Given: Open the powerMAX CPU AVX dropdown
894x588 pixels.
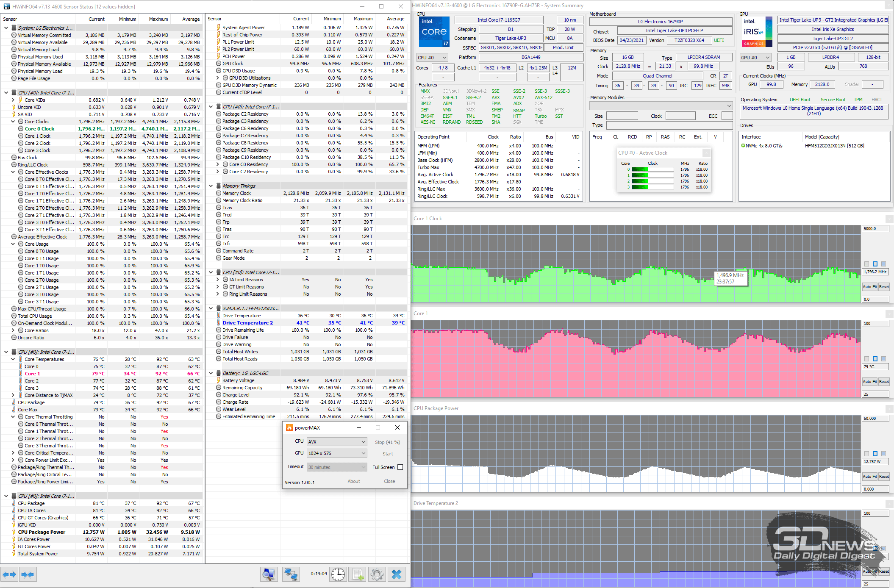Looking at the screenshot, I should point(337,442).
